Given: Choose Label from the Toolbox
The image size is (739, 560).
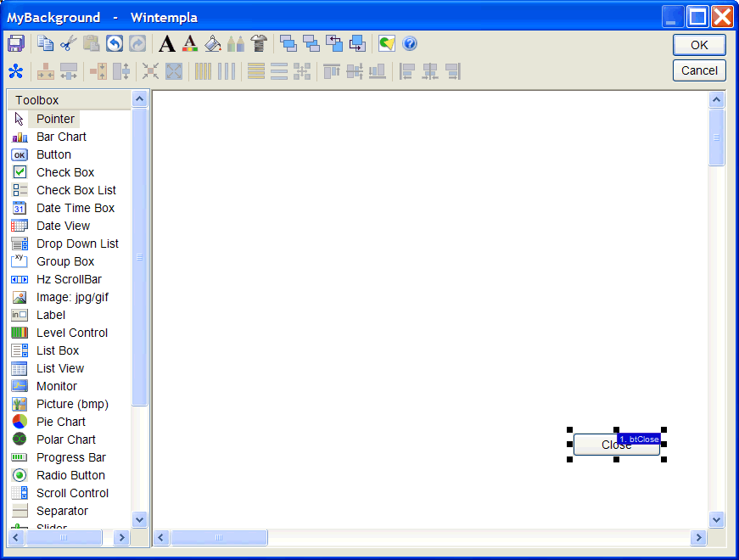Looking at the screenshot, I should pos(51,315).
